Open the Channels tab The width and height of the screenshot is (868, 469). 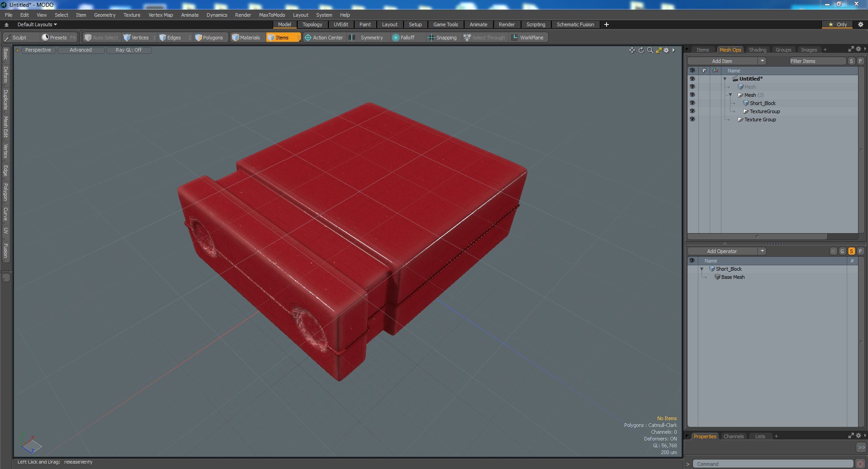733,436
